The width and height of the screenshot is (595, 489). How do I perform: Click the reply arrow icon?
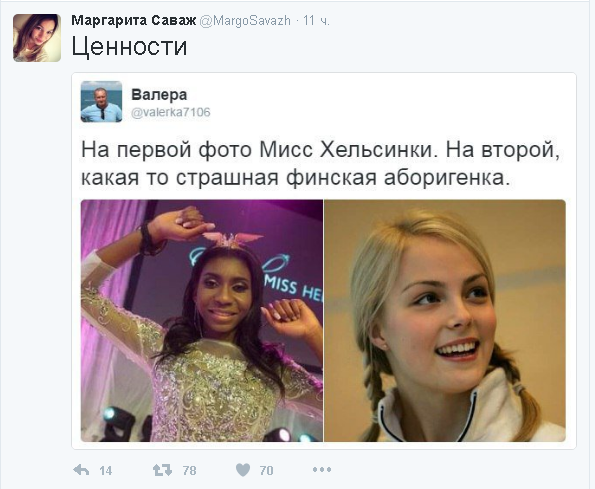81,470
